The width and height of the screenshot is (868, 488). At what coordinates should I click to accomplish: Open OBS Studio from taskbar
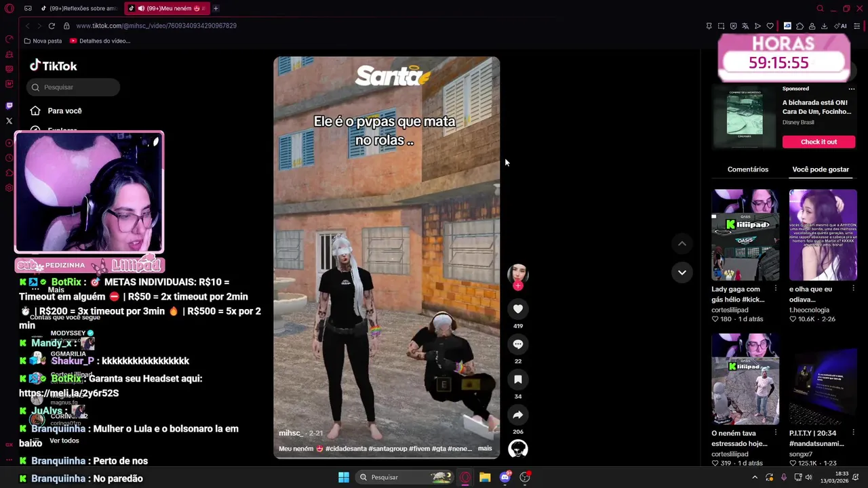(525, 477)
